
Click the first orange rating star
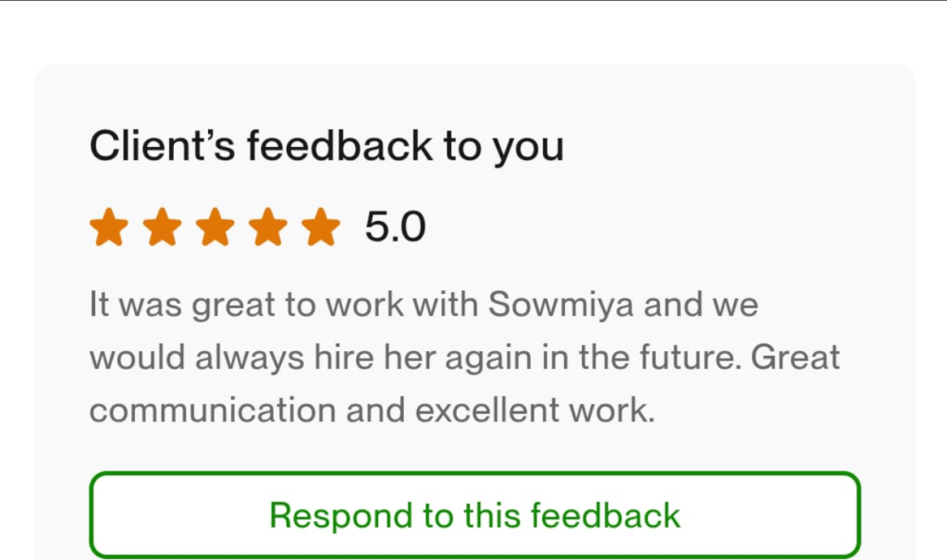[108, 227]
